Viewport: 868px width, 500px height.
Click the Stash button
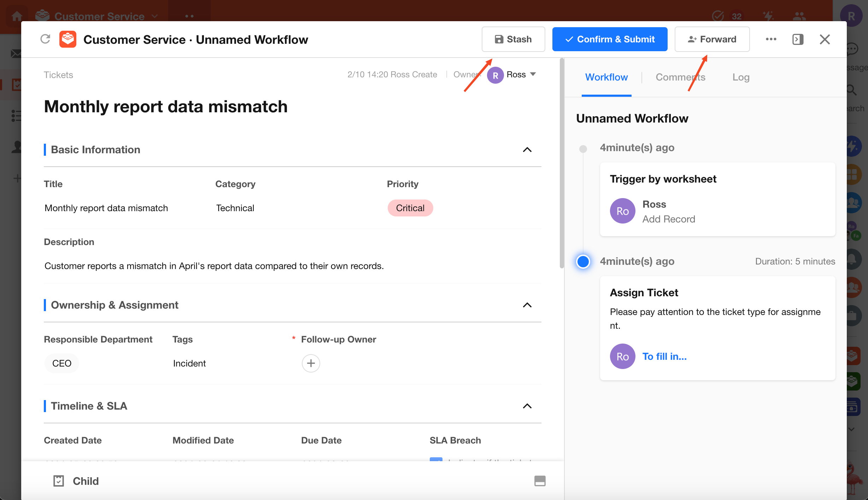[x=513, y=39]
